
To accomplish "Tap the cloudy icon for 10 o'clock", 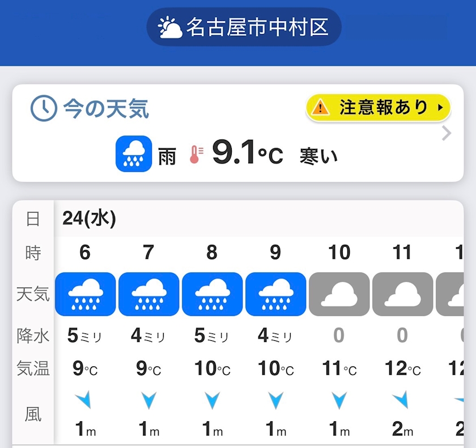I will [339, 294].
